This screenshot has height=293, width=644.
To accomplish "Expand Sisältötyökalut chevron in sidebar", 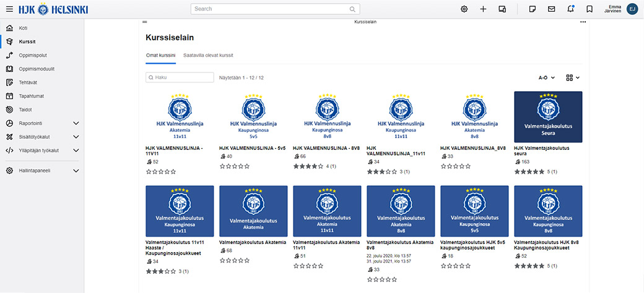I will [x=76, y=136].
